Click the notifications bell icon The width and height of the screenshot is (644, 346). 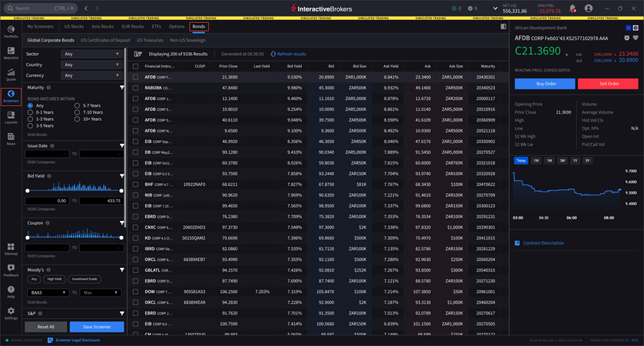pyautogui.click(x=572, y=9)
